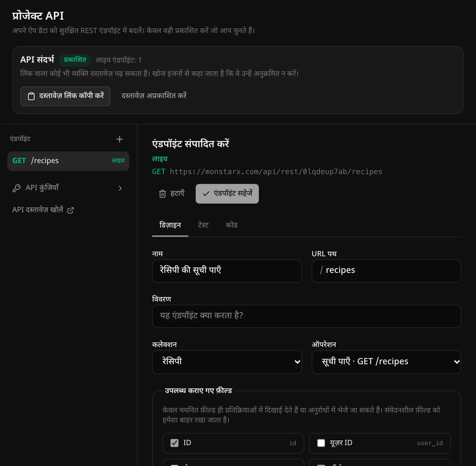Click the endpoint URL text monstarx.com/api/rest
Image resolution: width=476 pixels, height=466 pixels.
pos(276,172)
